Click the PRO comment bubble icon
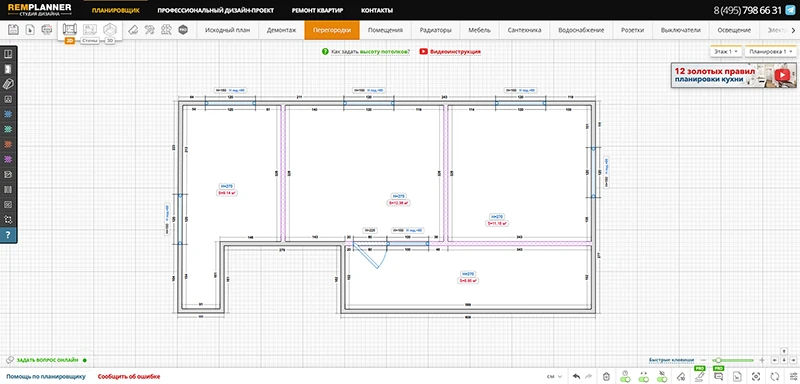Image resolution: width=800 pixels, height=384 pixels. click(x=718, y=376)
